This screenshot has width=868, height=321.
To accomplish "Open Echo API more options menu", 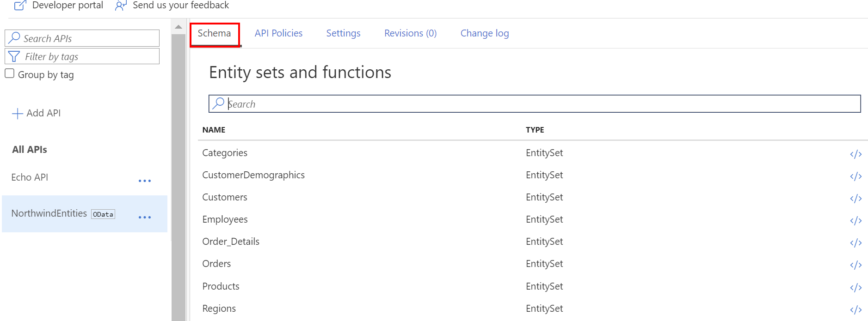I will 145,181.
